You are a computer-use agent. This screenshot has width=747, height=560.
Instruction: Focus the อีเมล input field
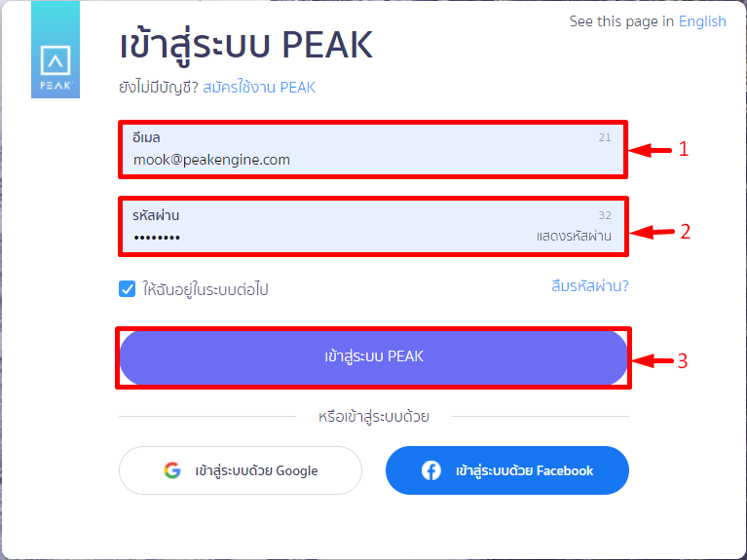pyautogui.click(x=373, y=150)
